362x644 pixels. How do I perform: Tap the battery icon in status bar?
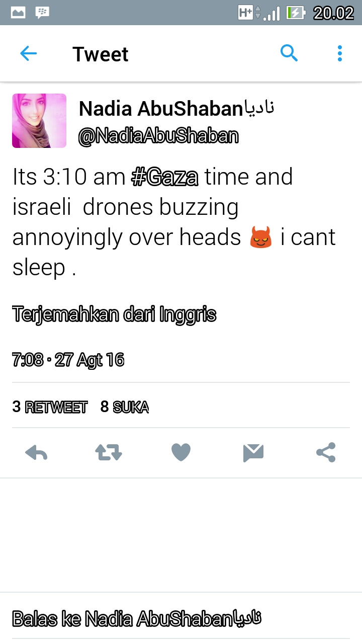click(x=296, y=13)
